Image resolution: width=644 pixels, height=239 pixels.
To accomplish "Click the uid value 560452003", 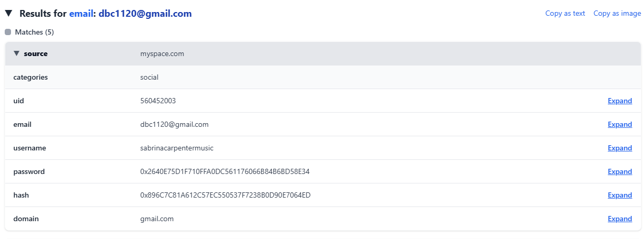I will [x=158, y=101].
